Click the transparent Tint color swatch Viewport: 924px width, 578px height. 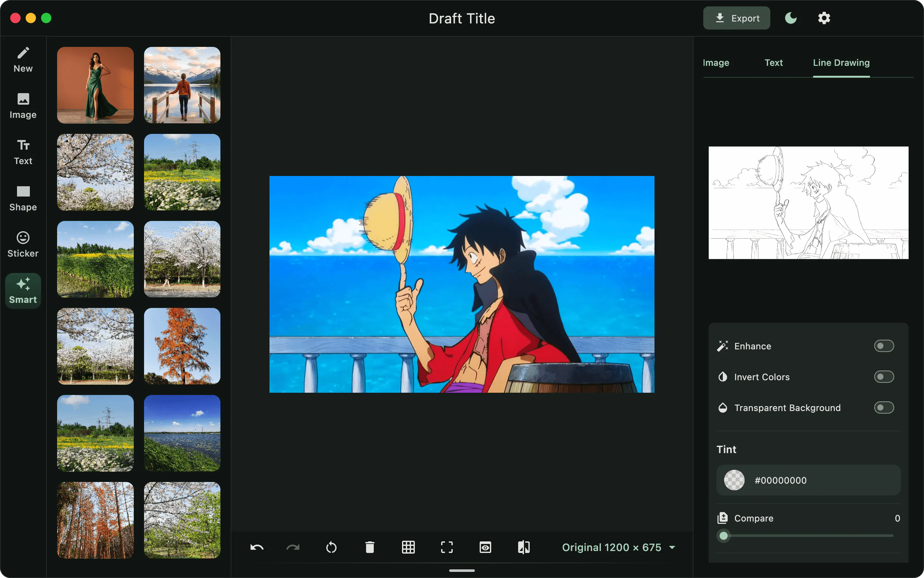(x=734, y=480)
